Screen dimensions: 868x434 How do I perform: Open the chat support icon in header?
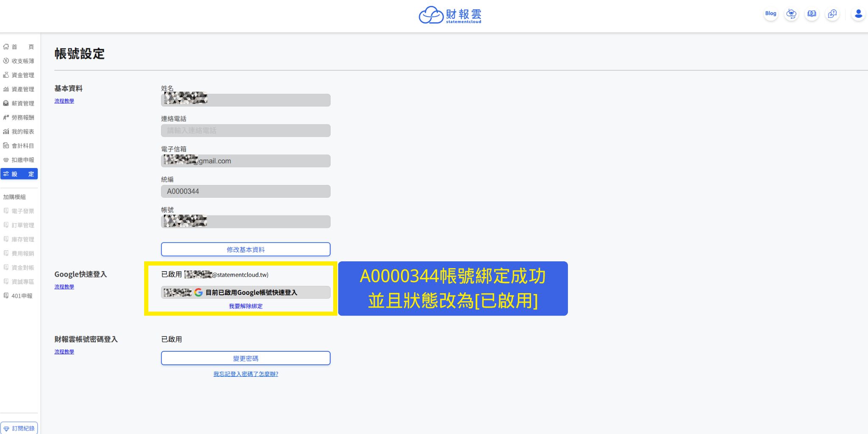tap(832, 14)
